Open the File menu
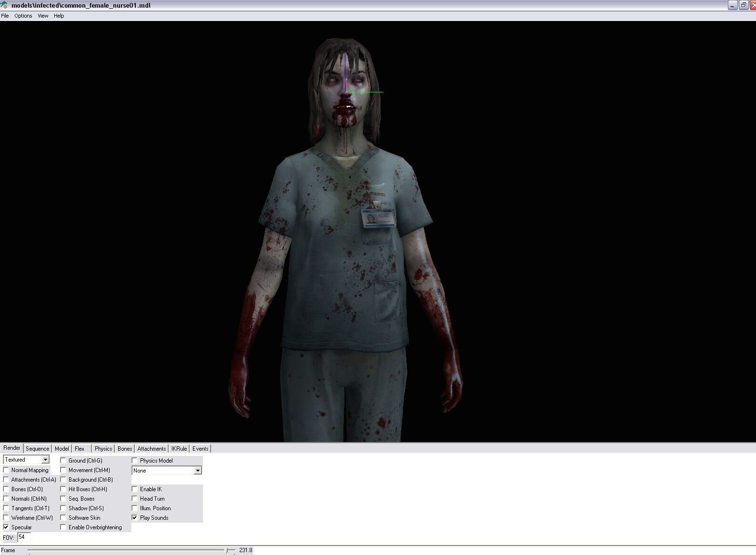This screenshot has height=555, width=756. [x=5, y=16]
